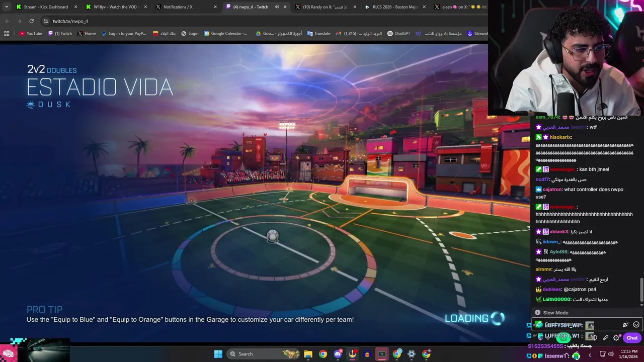
Task: Open the Login bookmark
Action: tap(190, 34)
